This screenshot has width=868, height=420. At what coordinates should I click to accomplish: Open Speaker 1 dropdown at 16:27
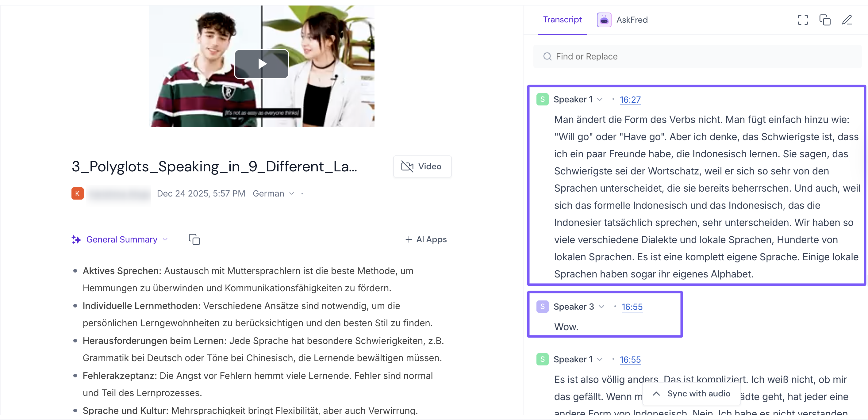click(600, 99)
